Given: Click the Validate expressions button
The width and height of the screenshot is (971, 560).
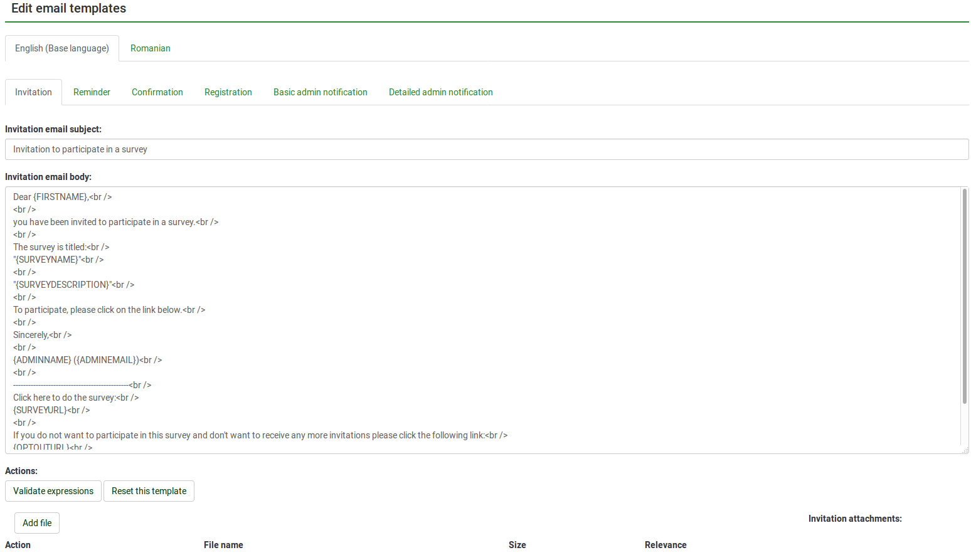Looking at the screenshot, I should pos(53,491).
